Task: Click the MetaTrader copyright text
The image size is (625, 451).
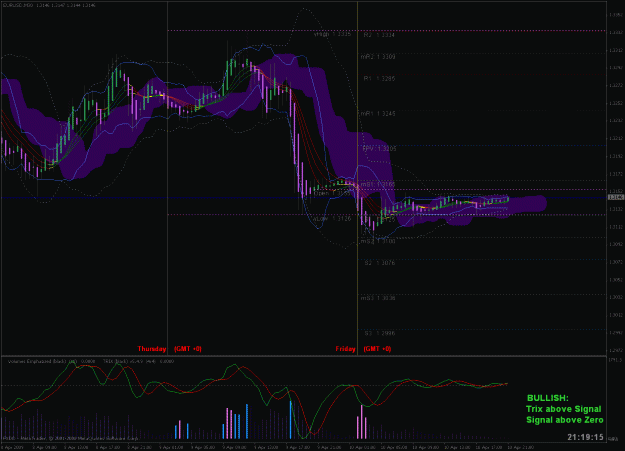Action: (71, 438)
